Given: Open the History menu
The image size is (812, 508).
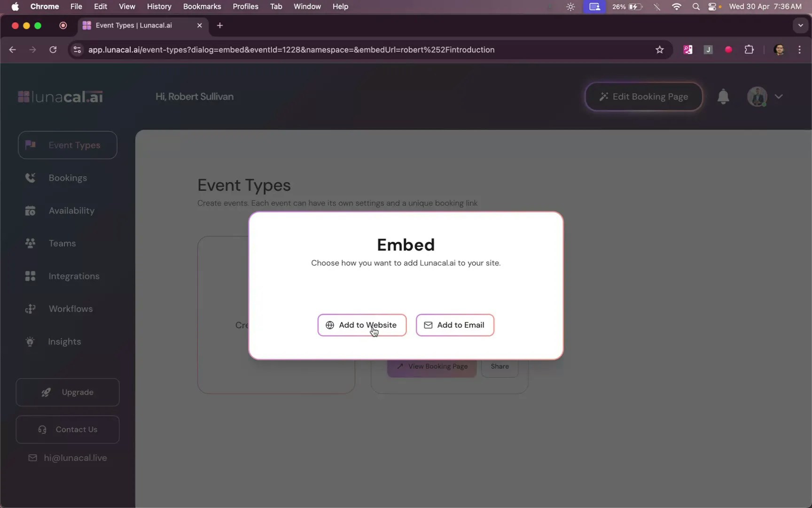Looking at the screenshot, I should point(159,7).
